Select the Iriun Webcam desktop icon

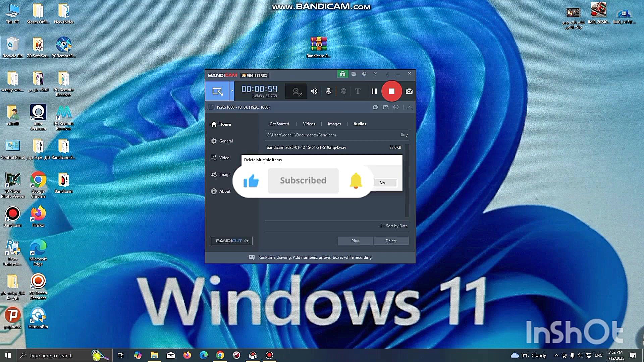tap(38, 117)
